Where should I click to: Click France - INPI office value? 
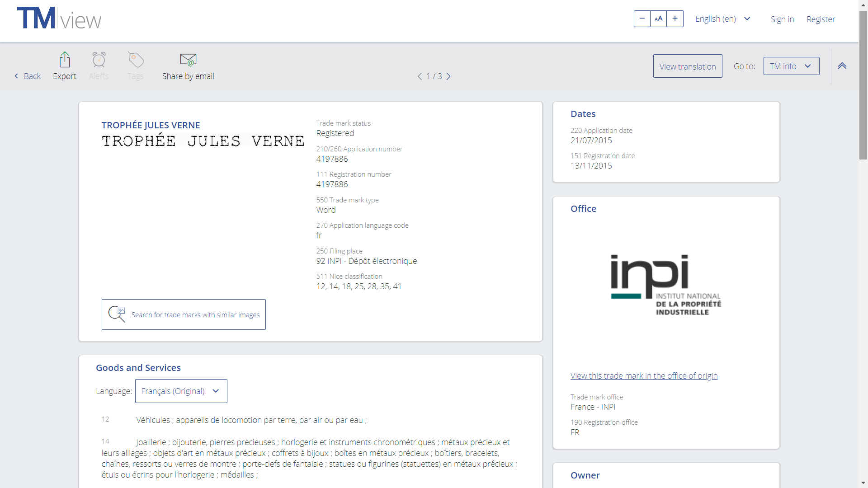pos(593,407)
